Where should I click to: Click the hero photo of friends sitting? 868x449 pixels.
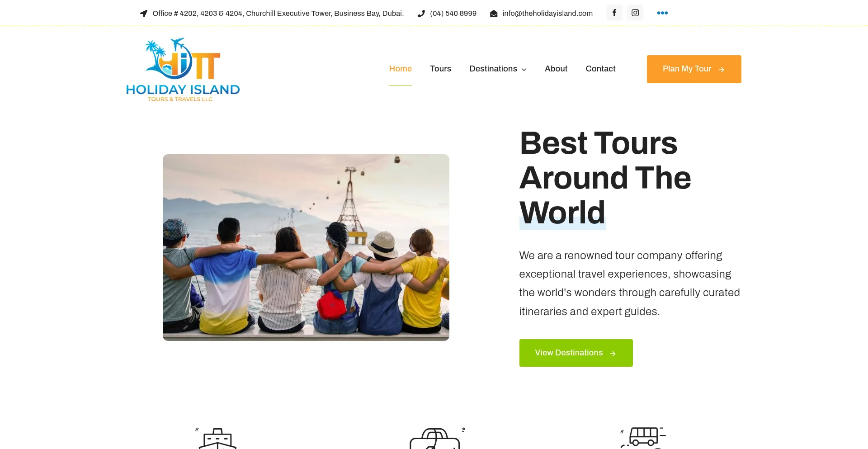306,247
